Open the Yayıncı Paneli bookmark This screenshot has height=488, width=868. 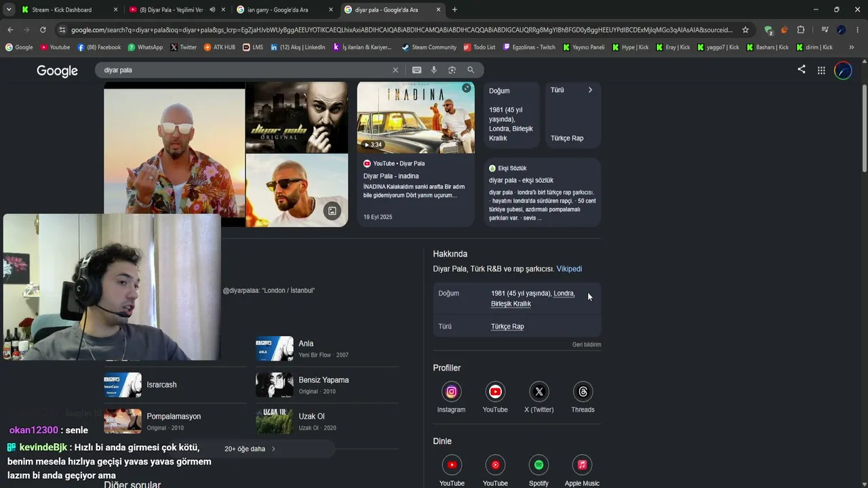[x=583, y=47]
